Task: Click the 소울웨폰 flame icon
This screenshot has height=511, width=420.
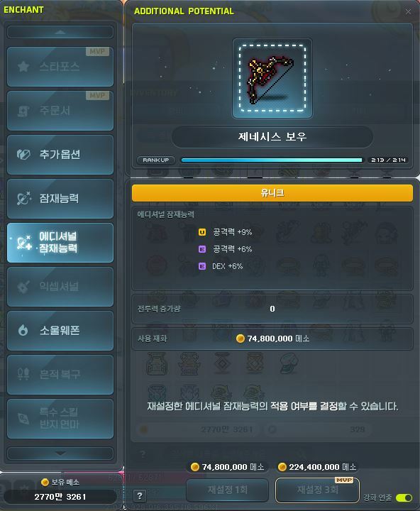Action: point(23,330)
